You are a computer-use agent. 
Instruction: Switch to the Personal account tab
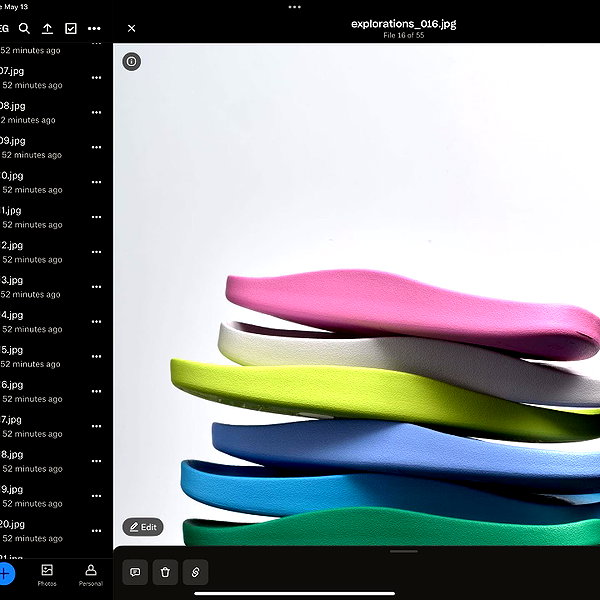[x=91, y=575]
